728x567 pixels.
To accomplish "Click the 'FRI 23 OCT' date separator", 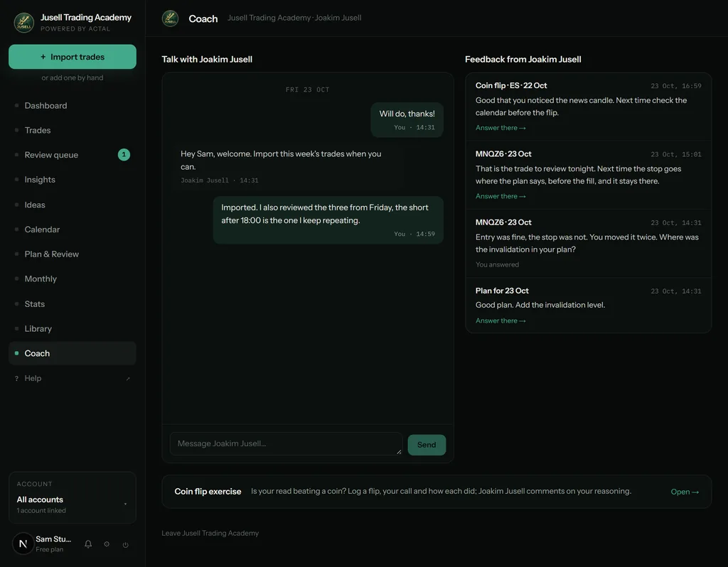I will point(307,90).
